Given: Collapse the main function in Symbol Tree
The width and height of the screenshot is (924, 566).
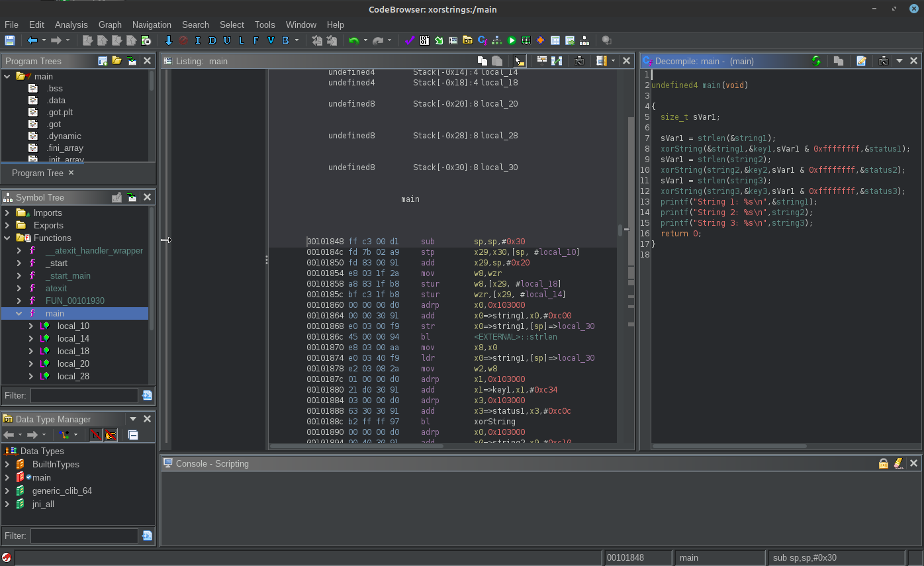Looking at the screenshot, I should tap(18, 313).
